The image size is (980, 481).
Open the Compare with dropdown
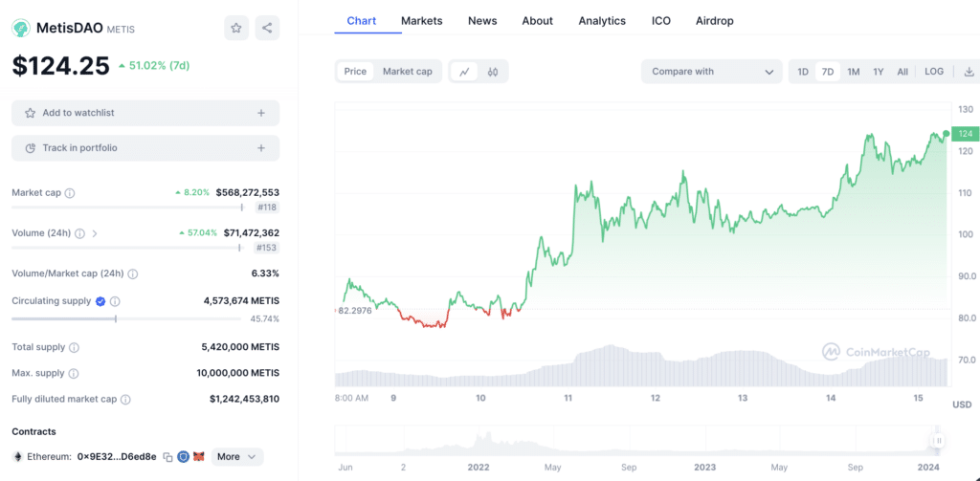pos(711,71)
